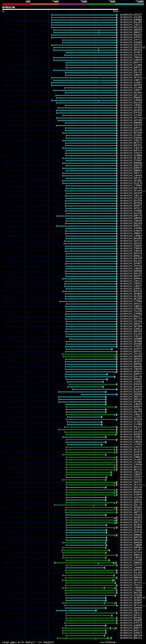Select hit label UniRef100_Q6K4Y7
This screenshot has height=644, width=146.
(x=131, y=324)
